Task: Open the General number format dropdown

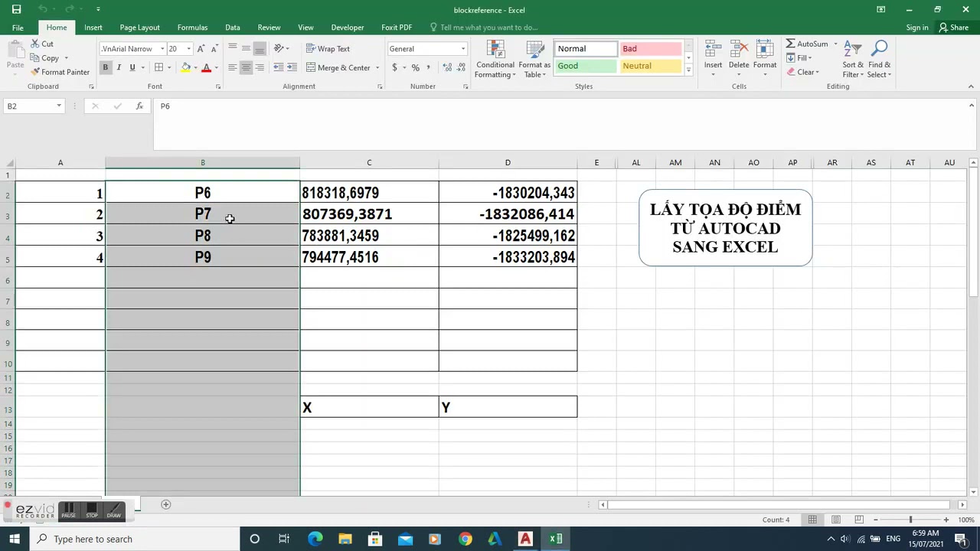Action: (x=462, y=49)
